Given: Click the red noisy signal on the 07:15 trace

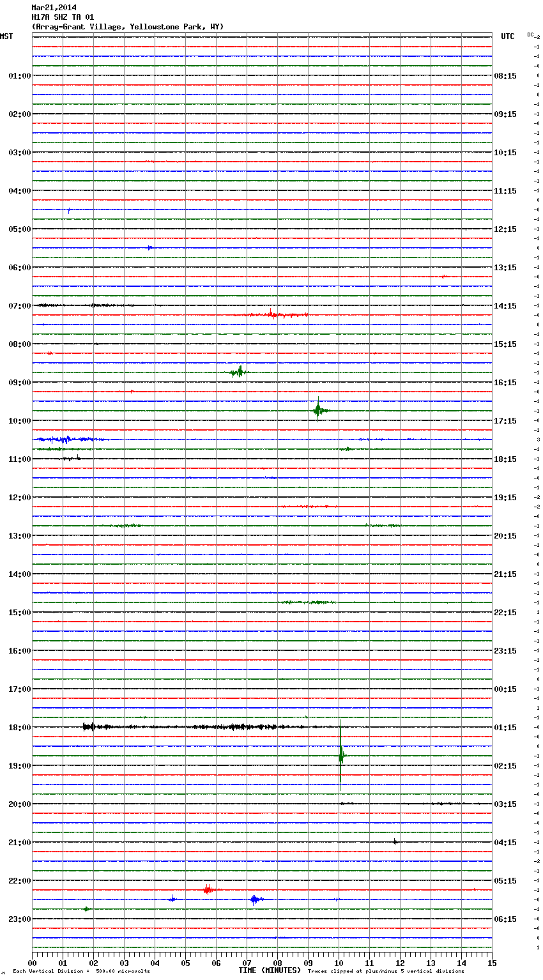Looking at the screenshot, I should coord(271,314).
